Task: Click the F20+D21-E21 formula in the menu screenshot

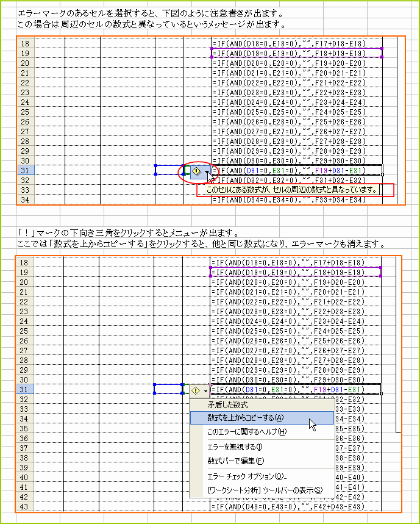Action: (x=296, y=292)
